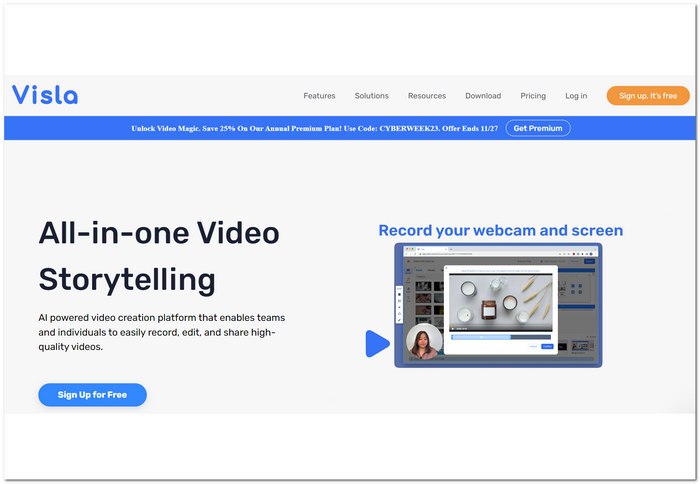
Task: Click the CYBERWEEK23 promo banner text
Action: [x=314, y=128]
